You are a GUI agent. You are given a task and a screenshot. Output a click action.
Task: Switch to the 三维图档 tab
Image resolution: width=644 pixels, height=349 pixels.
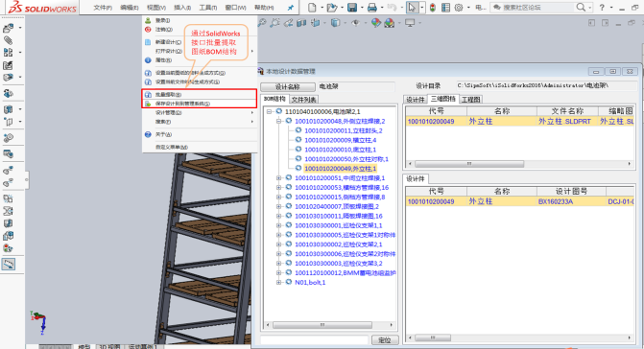click(x=442, y=99)
